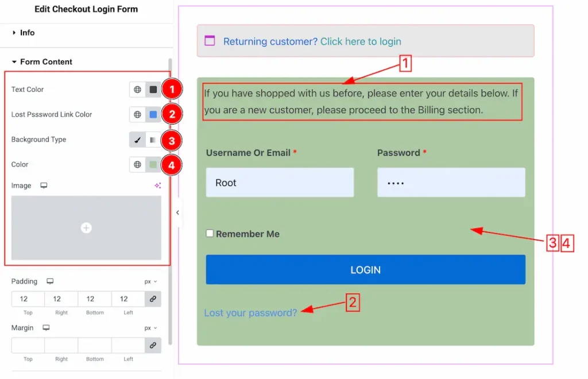The image size is (588, 379).
Task: Open the Lost your password link
Action: [x=250, y=312]
